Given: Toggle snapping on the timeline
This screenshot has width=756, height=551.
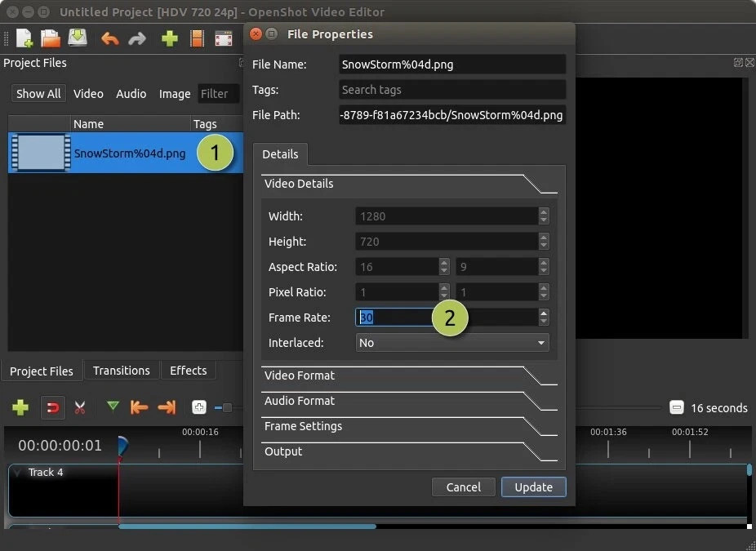Looking at the screenshot, I should pos(52,407).
